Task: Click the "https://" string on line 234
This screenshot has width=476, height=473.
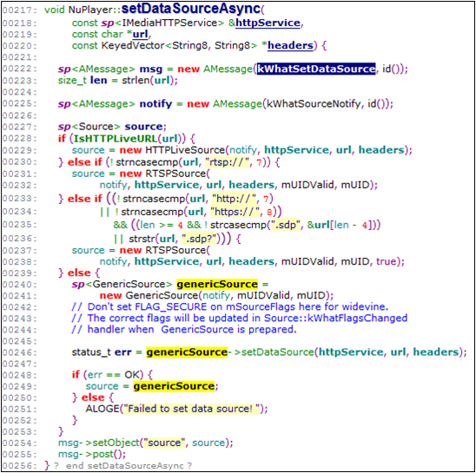Action: (235, 212)
